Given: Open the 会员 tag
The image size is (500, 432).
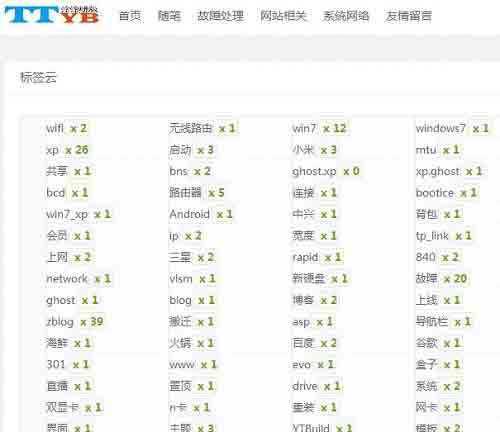Looking at the screenshot, I should (x=57, y=236).
